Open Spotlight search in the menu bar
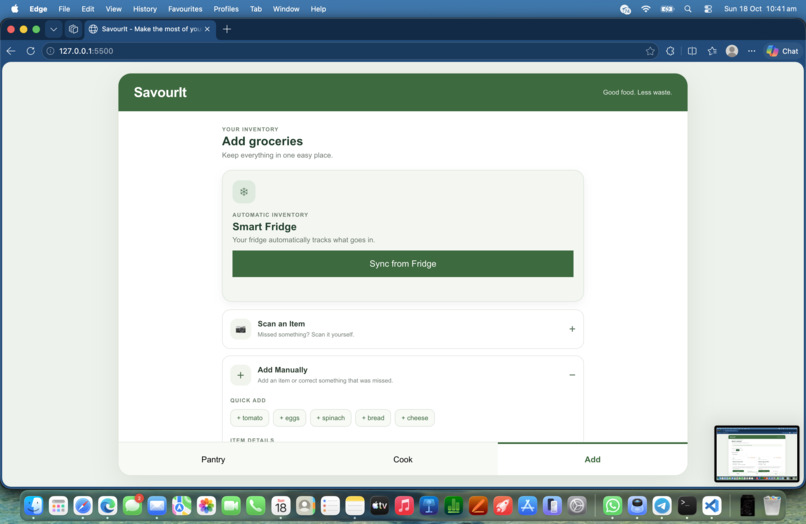The width and height of the screenshot is (806, 524). coord(688,9)
